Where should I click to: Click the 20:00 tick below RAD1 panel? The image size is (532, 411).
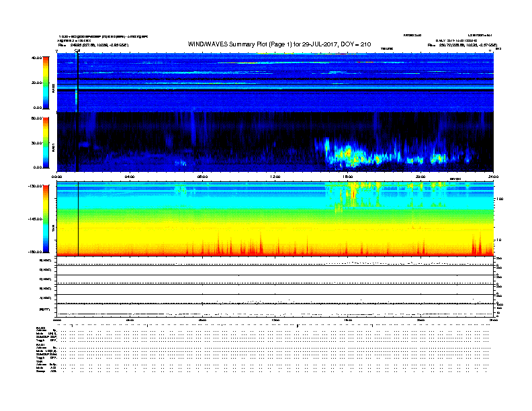coord(420,177)
